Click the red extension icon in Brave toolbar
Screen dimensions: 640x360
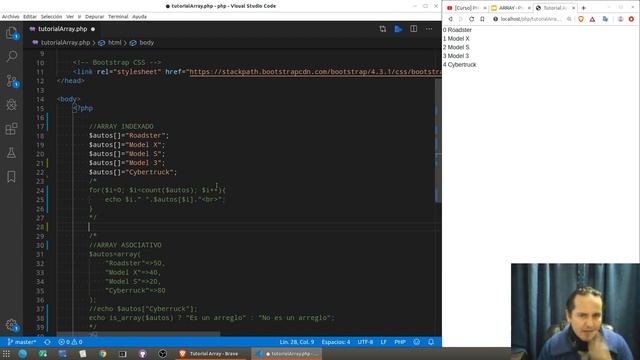(631, 19)
